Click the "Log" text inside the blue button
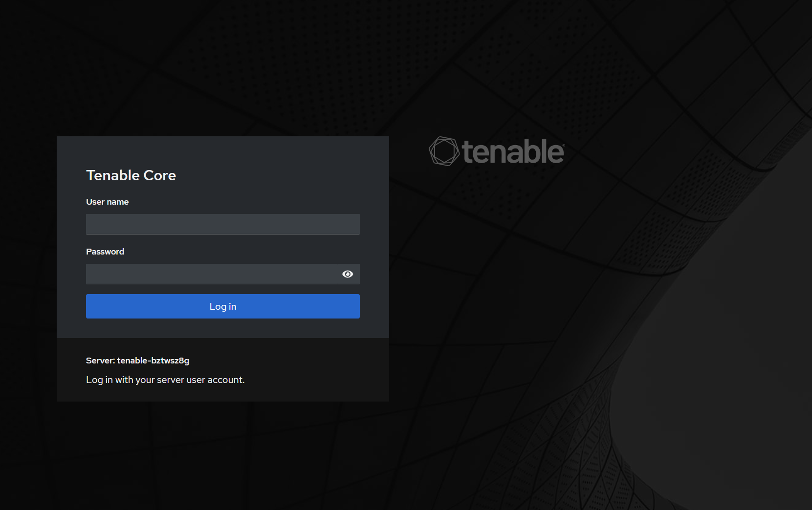Image resolution: width=812 pixels, height=510 pixels. coord(218,306)
